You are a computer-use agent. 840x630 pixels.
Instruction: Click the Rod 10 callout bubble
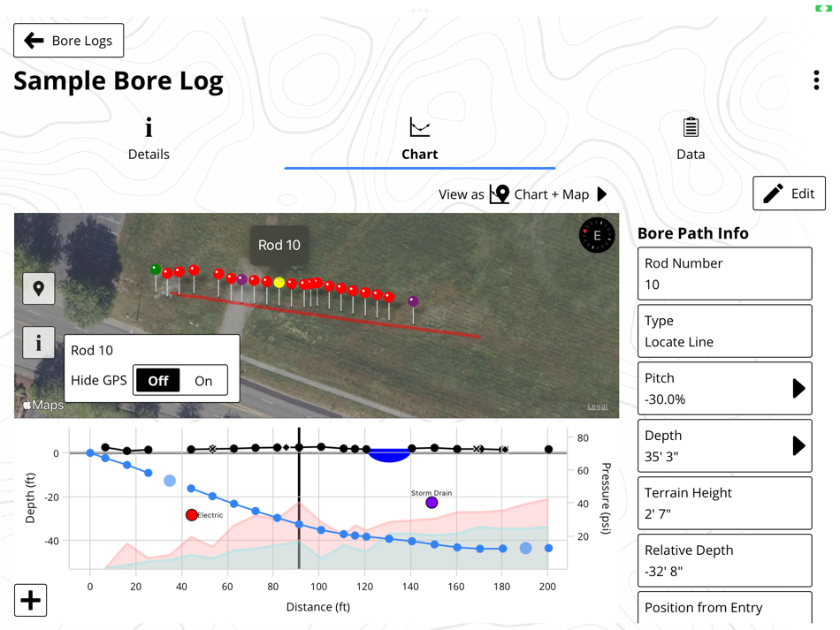(x=279, y=245)
